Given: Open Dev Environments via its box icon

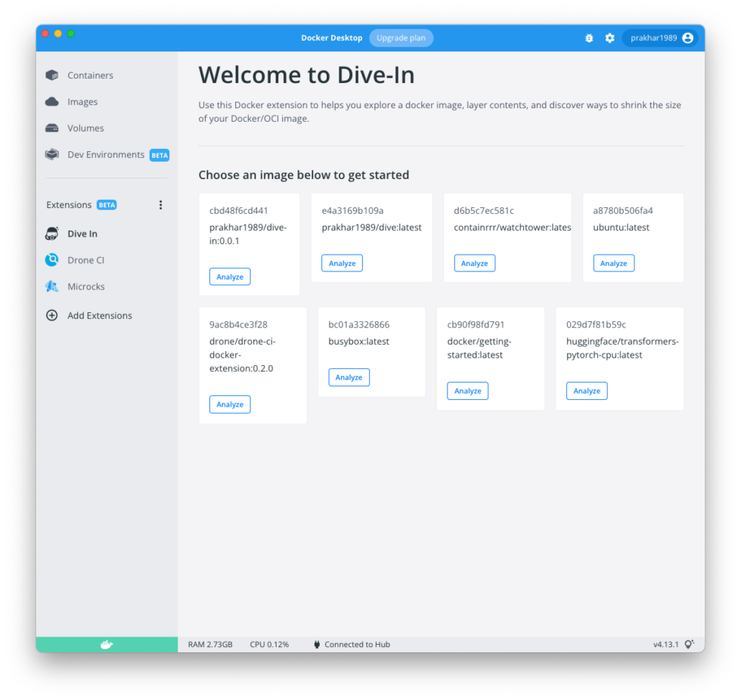Looking at the screenshot, I should pos(51,154).
